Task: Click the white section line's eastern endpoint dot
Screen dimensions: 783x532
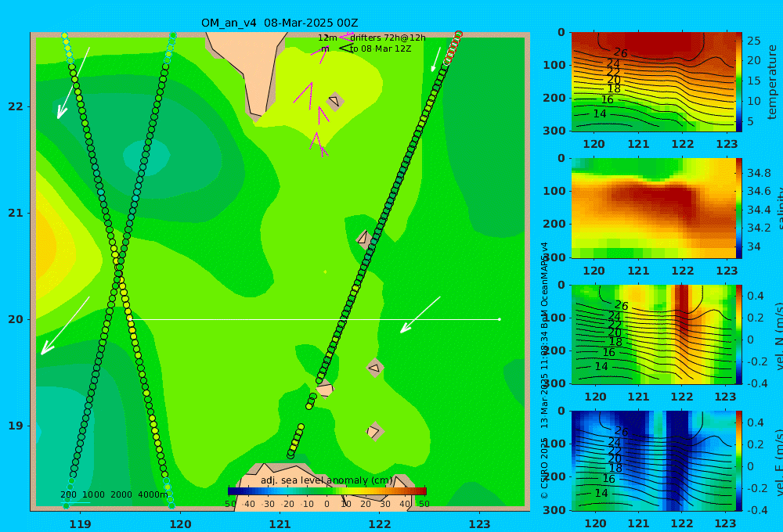Action: point(500,319)
